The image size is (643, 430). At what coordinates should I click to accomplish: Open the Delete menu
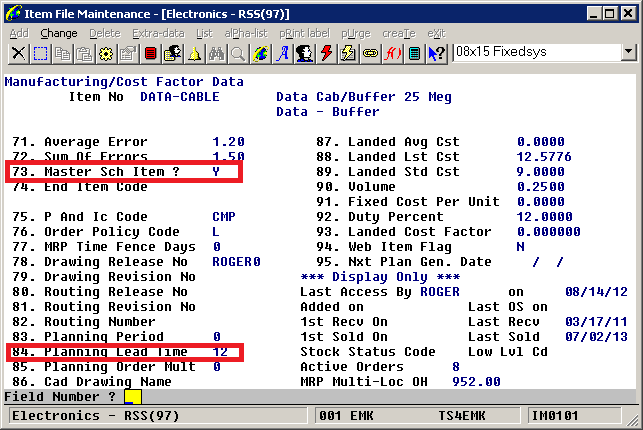pyautogui.click(x=105, y=33)
